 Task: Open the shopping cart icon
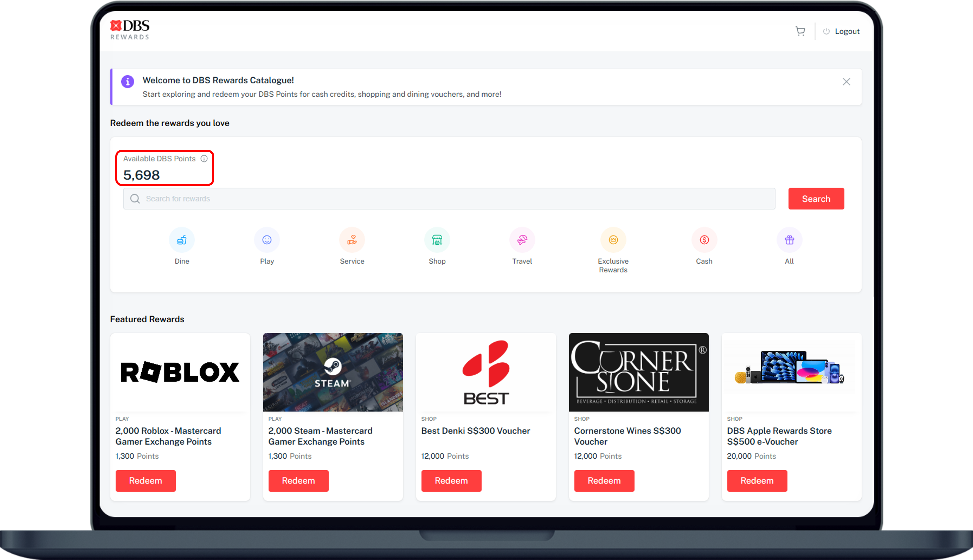pyautogui.click(x=800, y=31)
